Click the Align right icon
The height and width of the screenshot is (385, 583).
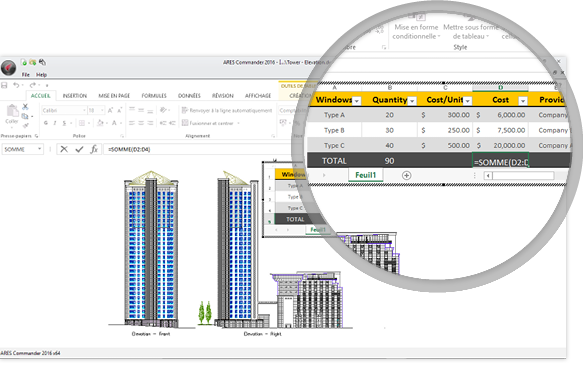(150, 123)
